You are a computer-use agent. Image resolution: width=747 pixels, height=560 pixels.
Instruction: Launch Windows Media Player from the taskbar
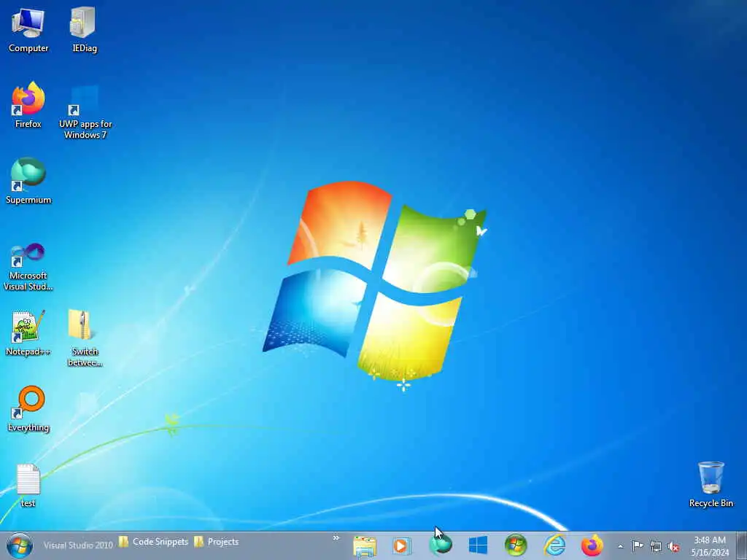click(402, 545)
